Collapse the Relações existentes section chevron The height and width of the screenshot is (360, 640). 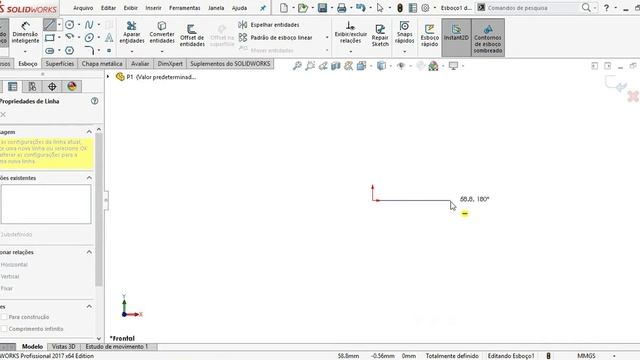point(89,178)
